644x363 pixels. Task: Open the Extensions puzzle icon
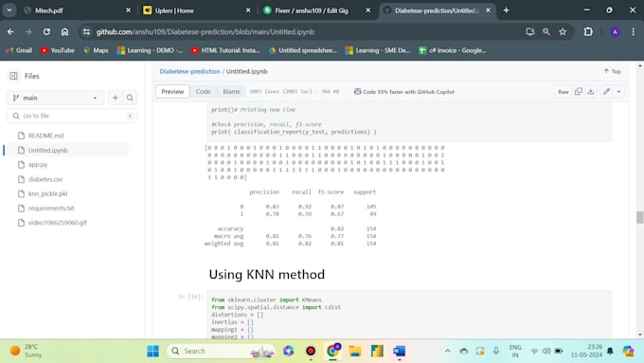(588, 31)
